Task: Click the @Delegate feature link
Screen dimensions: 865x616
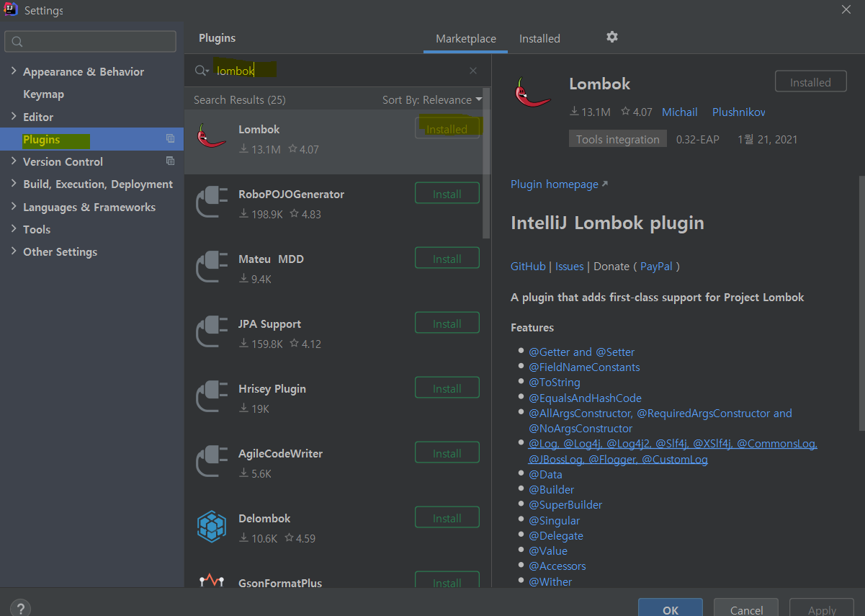Action: pyautogui.click(x=556, y=535)
